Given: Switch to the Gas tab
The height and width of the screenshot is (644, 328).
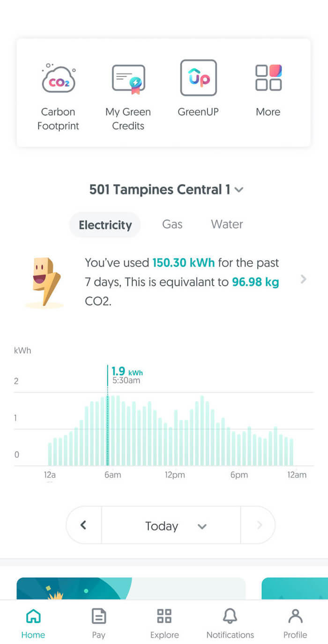Looking at the screenshot, I should click(x=172, y=225).
